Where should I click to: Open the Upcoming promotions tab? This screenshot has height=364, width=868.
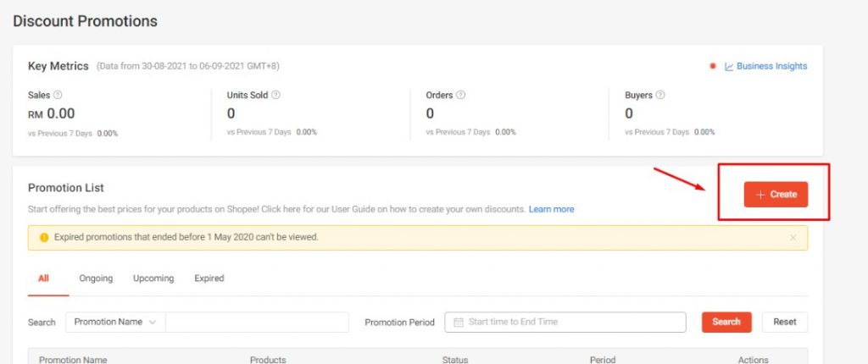pyautogui.click(x=153, y=279)
